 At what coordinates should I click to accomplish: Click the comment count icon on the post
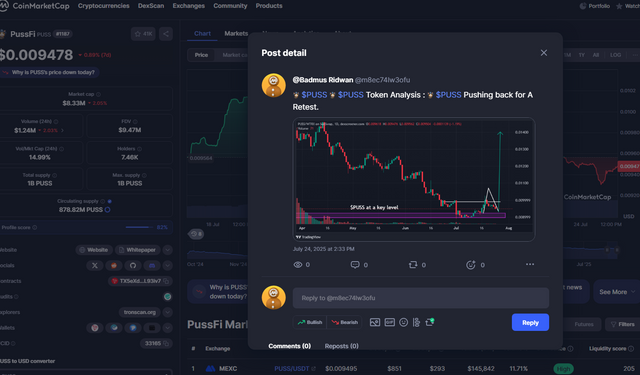coord(355,265)
